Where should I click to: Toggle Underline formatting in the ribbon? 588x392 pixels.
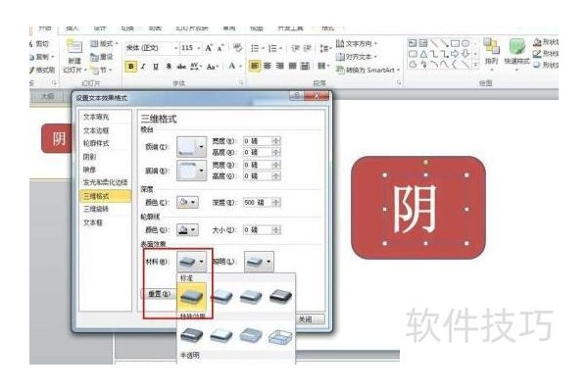(156, 67)
